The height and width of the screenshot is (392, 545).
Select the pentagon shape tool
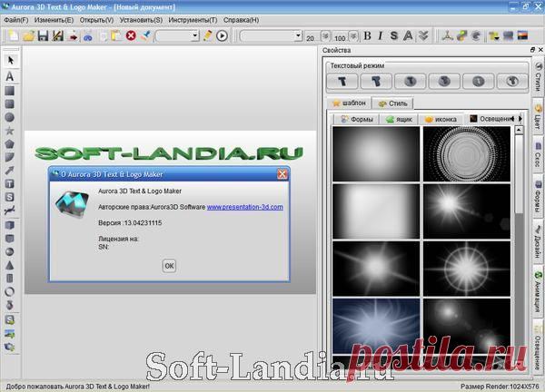coord(10,143)
